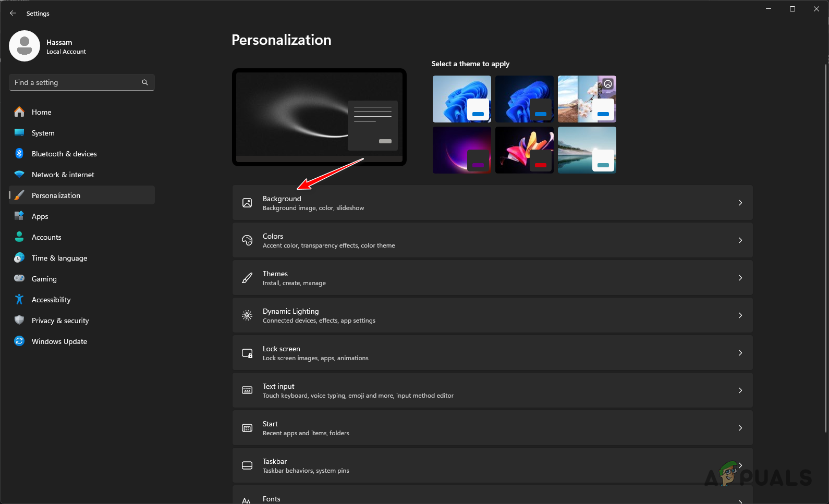829x504 pixels.
Task: Expand the Text input chevron
Action: pos(740,390)
